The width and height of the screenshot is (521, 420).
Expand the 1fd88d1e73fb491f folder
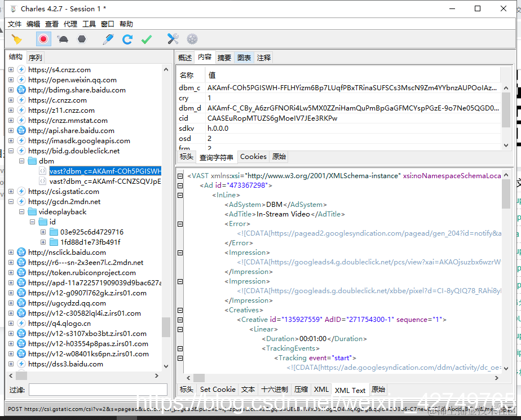click(43, 242)
